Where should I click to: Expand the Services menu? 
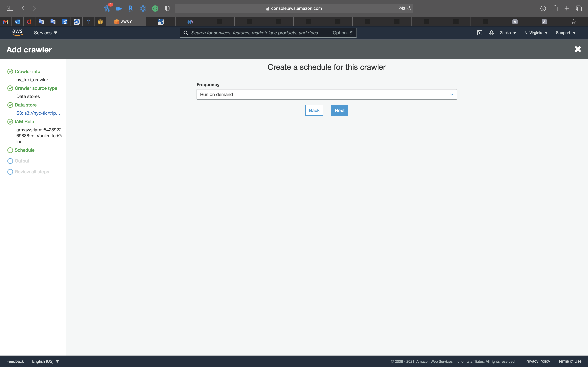[45, 33]
